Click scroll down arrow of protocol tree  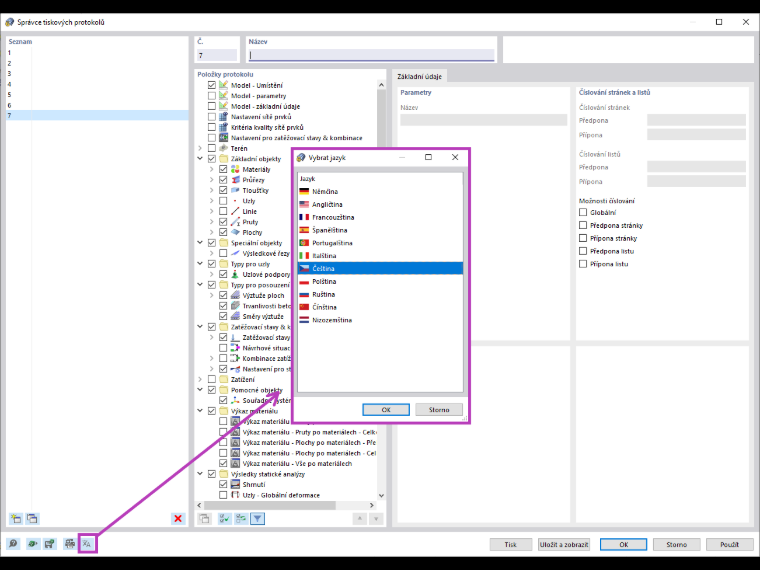tap(381, 495)
